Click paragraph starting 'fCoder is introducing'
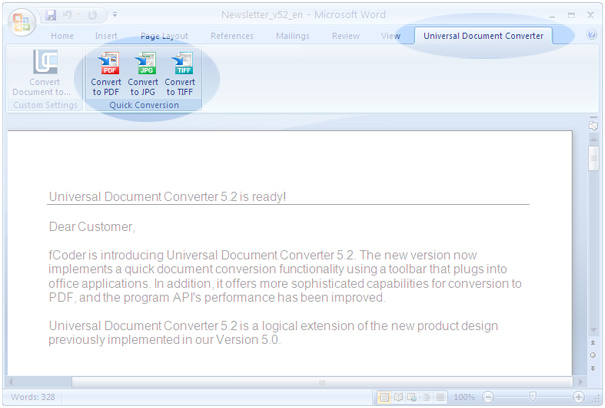This screenshot has width=605, height=408. click(285, 276)
